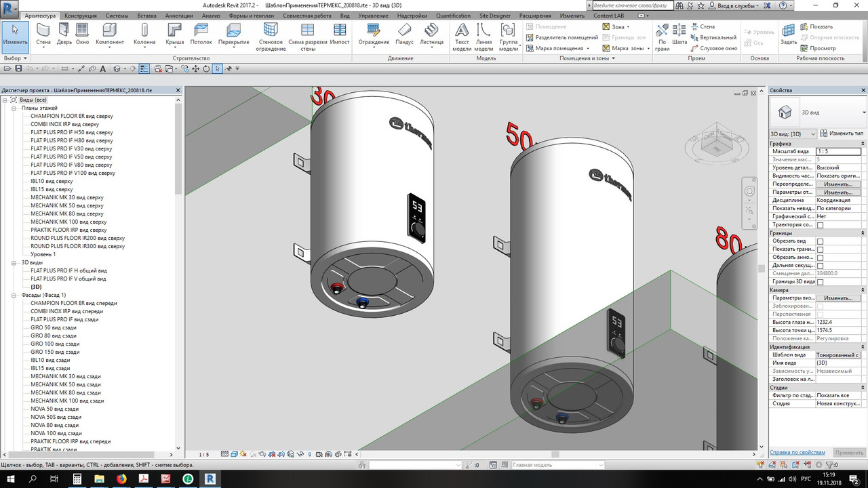Open the 1 : 5 view scale control
868x488 pixels.
coord(203,454)
